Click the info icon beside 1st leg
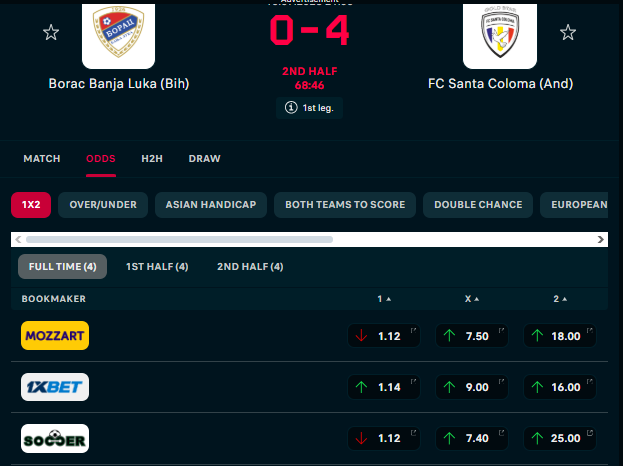Viewport: 623px width, 466px height. pyautogui.click(x=291, y=108)
